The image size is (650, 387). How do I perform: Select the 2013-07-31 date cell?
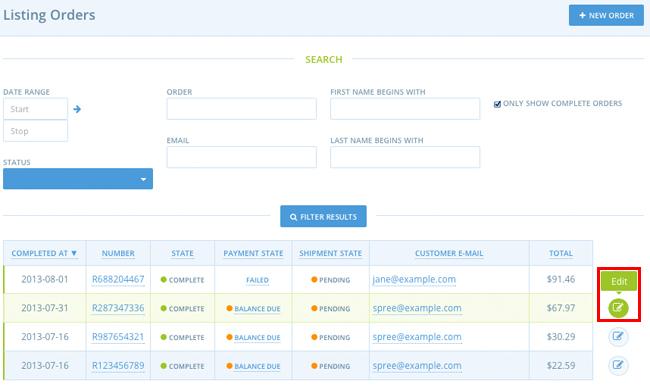coord(45,308)
